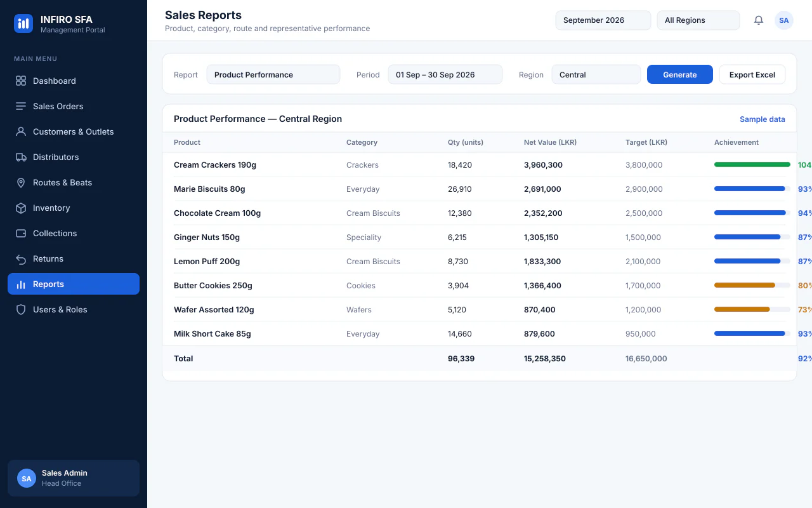Open the September 2026 month selector
The width and height of the screenshot is (812, 508).
tap(603, 20)
